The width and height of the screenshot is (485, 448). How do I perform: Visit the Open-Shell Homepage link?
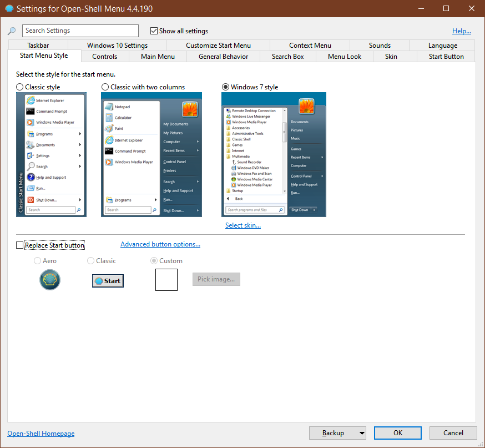[41, 434]
